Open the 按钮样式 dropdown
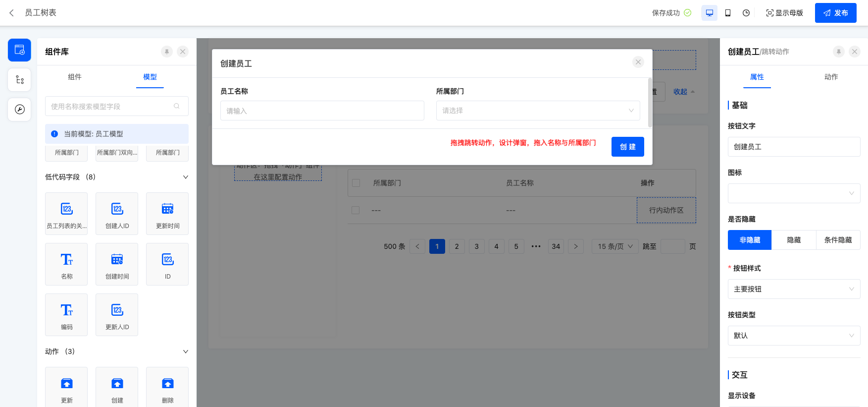This screenshot has height=407, width=868. [794, 289]
